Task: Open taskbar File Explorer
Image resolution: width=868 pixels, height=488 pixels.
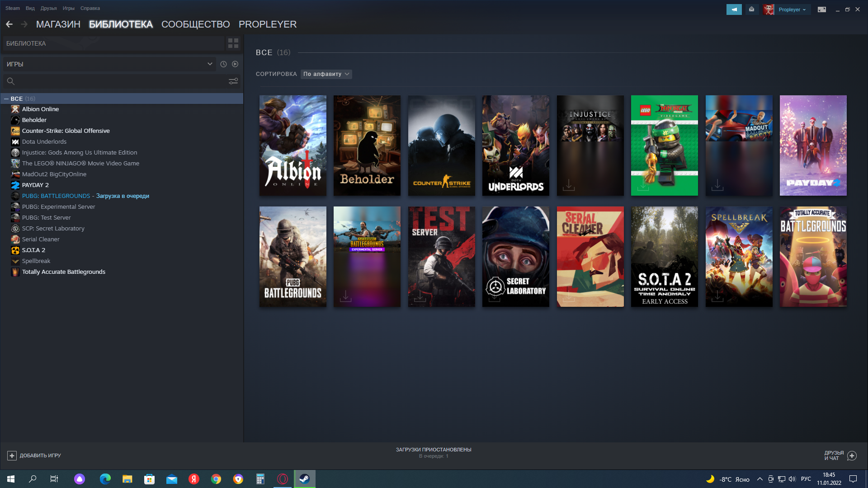Action: pos(127,479)
